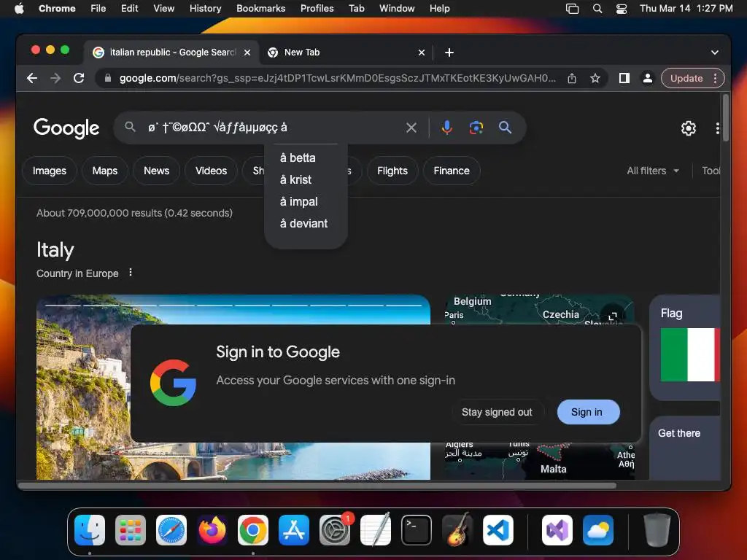Screen dimensions: 747x560
Task: Filter results by Flights
Action: [x=392, y=171]
